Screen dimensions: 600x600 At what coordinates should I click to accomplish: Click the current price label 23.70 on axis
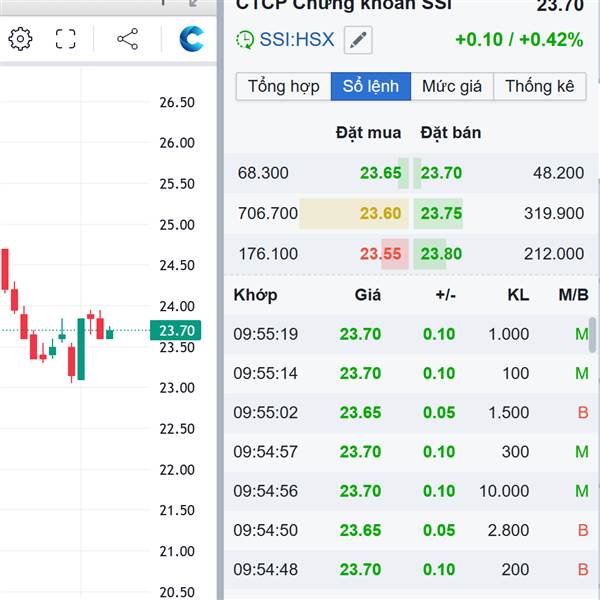point(176,330)
